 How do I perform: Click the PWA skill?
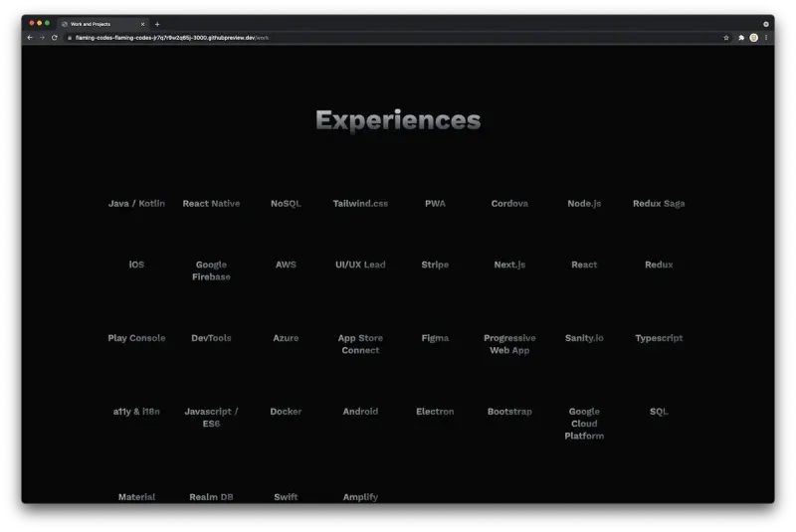[x=435, y=204]
